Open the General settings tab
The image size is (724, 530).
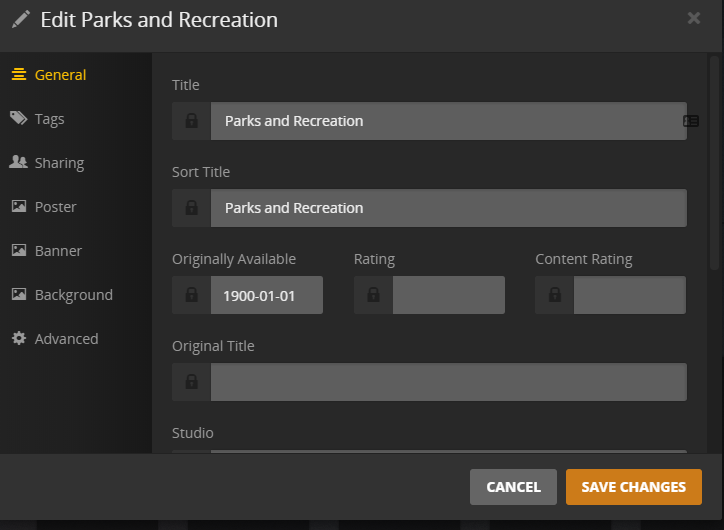[60, 75]
